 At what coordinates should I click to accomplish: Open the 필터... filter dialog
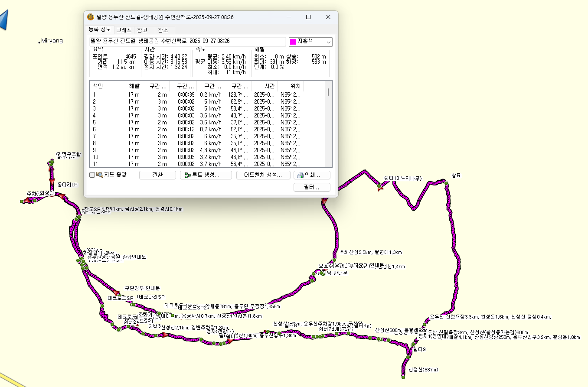point(312,187)
